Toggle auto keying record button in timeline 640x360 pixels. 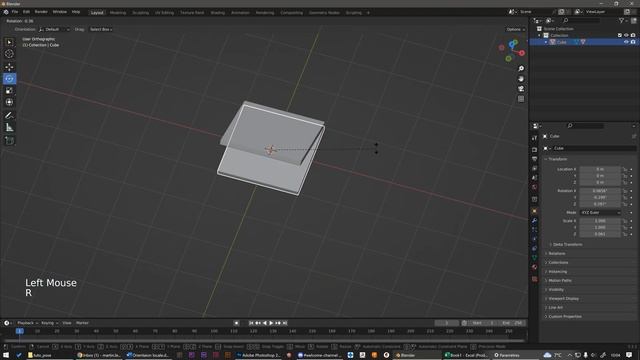[236, 323]
